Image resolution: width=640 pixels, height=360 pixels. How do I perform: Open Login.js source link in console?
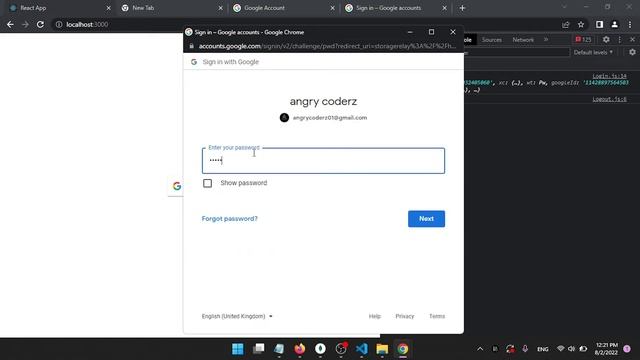click(x=609, y=76)
